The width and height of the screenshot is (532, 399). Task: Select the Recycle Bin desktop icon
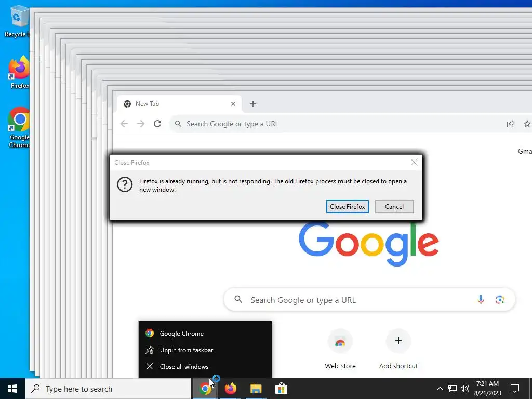[x=19, y=21]
